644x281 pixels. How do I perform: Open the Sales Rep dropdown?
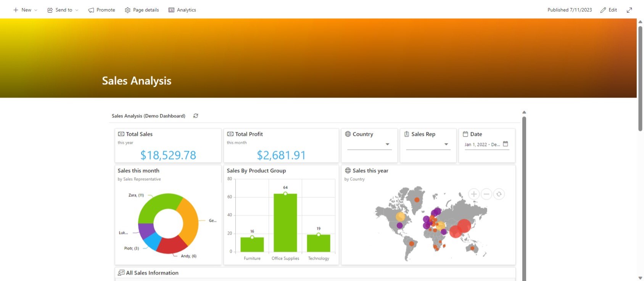446,145
